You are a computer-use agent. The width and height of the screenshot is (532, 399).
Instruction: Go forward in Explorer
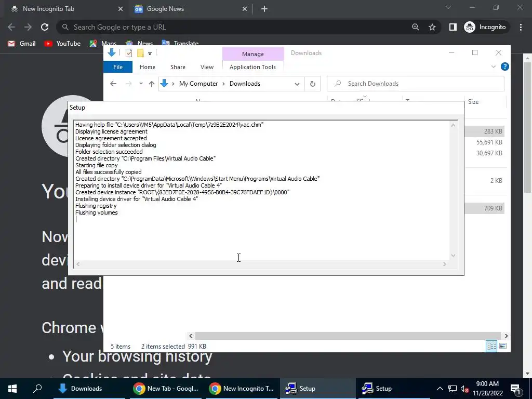coord(129,84)
